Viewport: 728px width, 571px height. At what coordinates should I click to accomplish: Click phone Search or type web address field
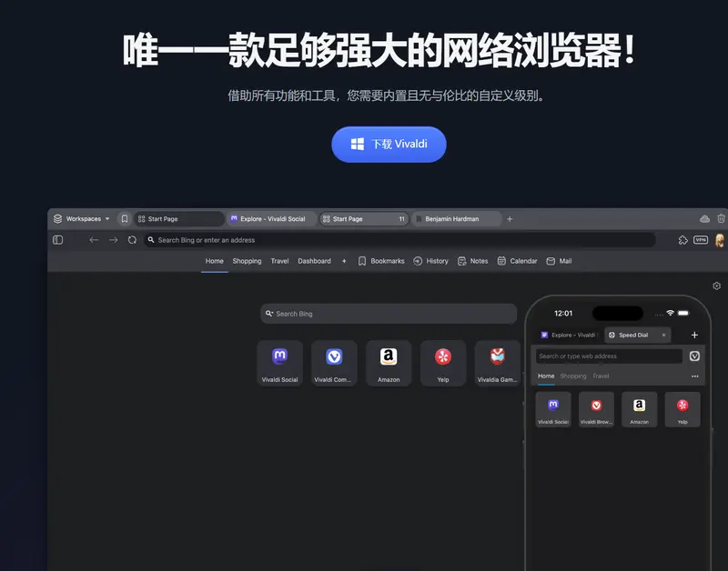[x=609, y=356]
